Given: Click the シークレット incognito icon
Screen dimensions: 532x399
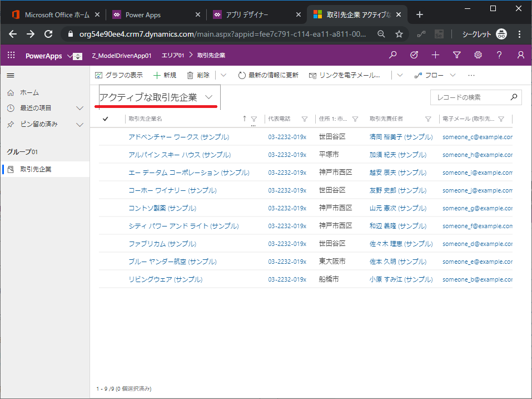Looking at the screenshot, I should [x=501, y=34].
